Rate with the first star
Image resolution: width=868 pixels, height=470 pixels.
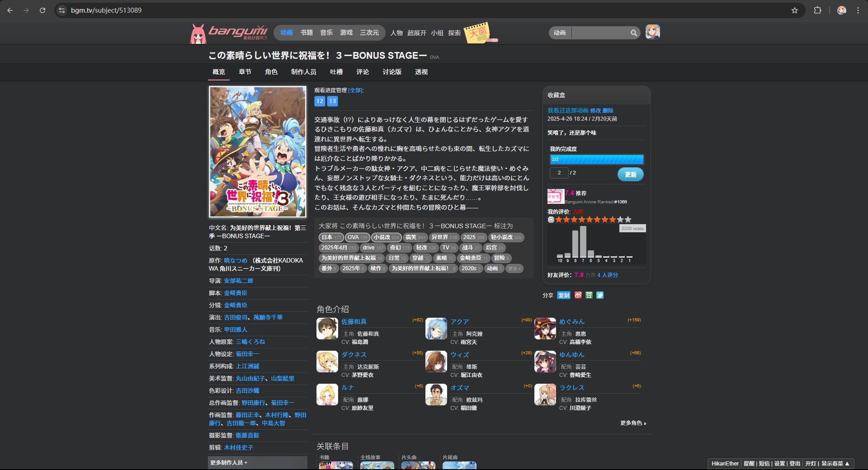(559, 220)
